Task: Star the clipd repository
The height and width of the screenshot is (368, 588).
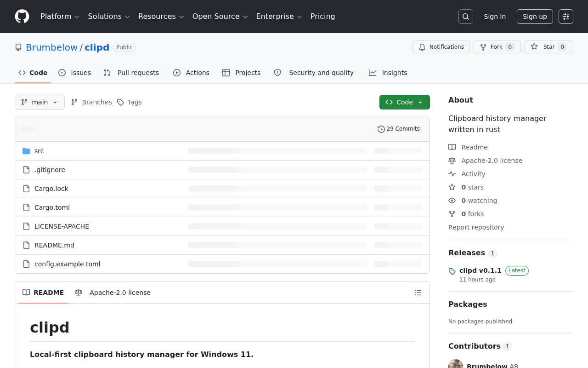Action: pyautogui.click(x=549, y=47)
